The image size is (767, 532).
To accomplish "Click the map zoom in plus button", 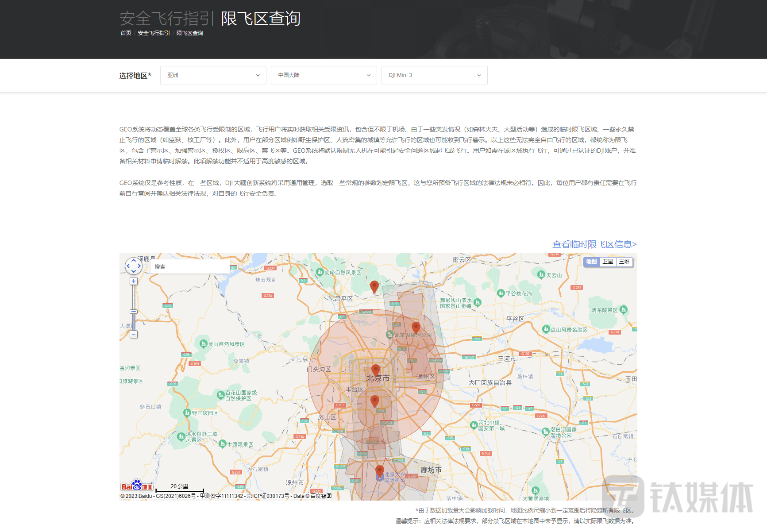I will [134, 281].
